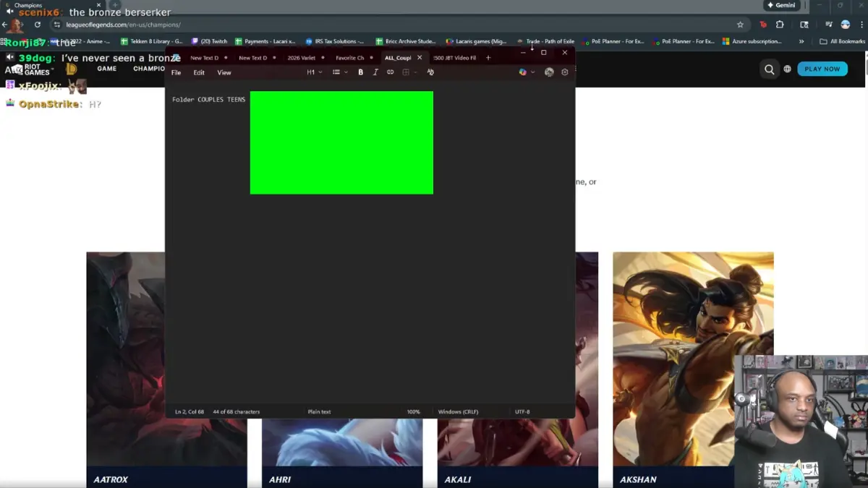Open the Notepad settings gear
868x488 pixels.
[x=564, y=72]
